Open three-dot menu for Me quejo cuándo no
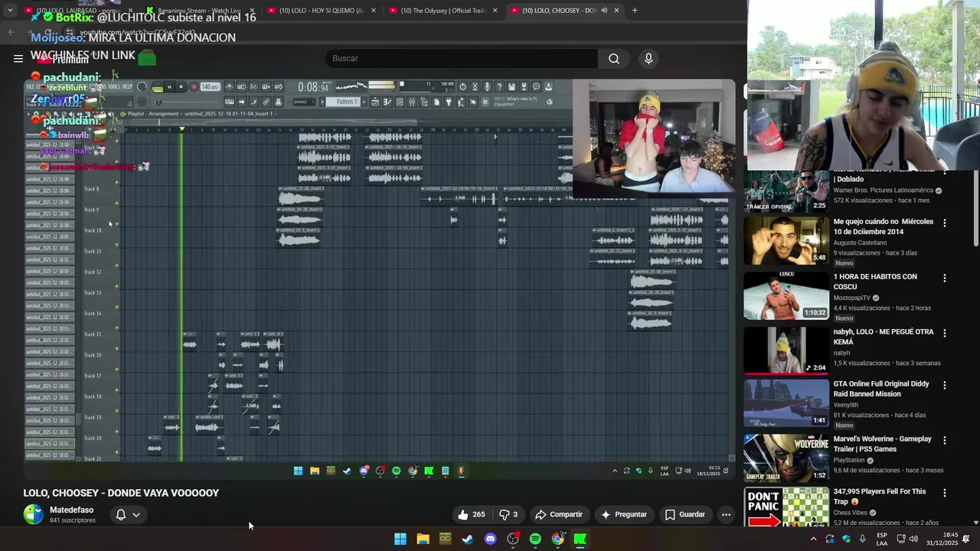Screen dimensions: 980x551 [x=944, y=223]
